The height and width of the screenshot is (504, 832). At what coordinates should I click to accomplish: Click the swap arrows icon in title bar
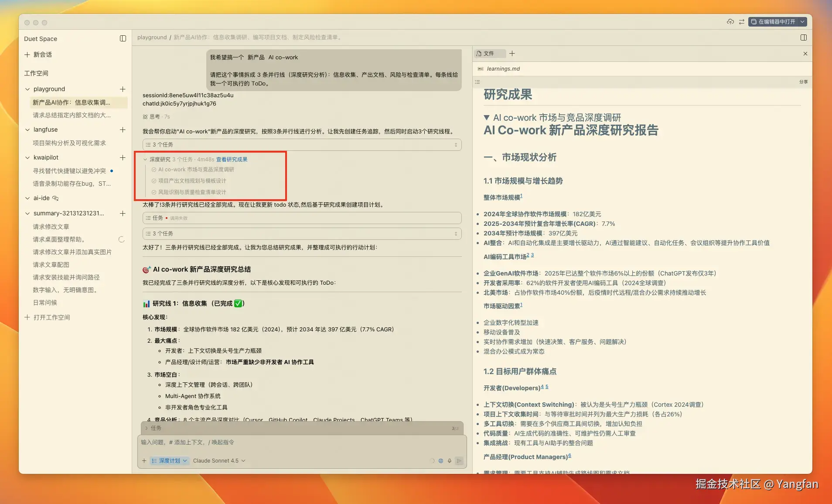click(x=741, y=22)
